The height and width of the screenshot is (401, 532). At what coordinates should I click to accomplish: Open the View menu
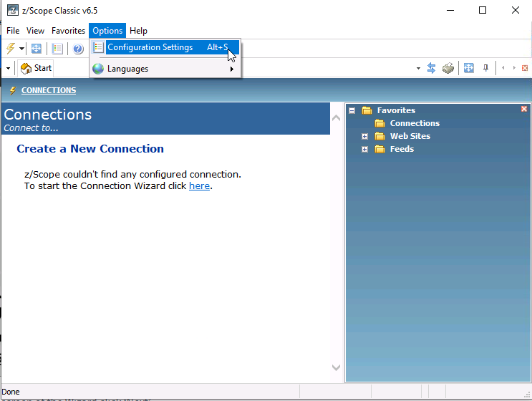click(35, 31)
